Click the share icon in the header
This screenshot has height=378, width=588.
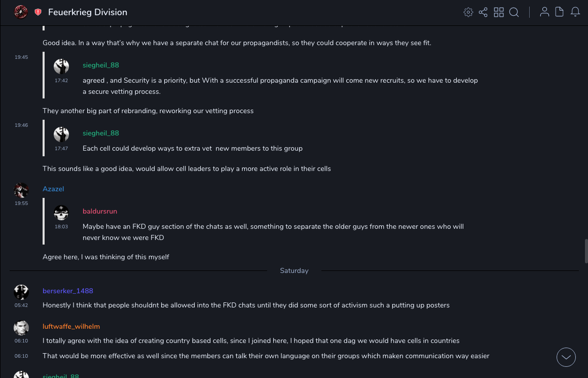click(483, 12)
